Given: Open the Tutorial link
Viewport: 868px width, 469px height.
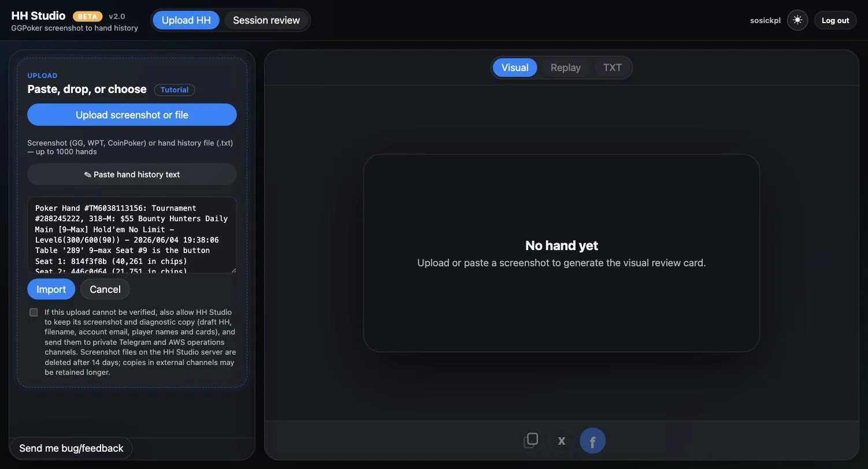Looking at the screenshot, I should pyautogui.click(x=175, y=90).
